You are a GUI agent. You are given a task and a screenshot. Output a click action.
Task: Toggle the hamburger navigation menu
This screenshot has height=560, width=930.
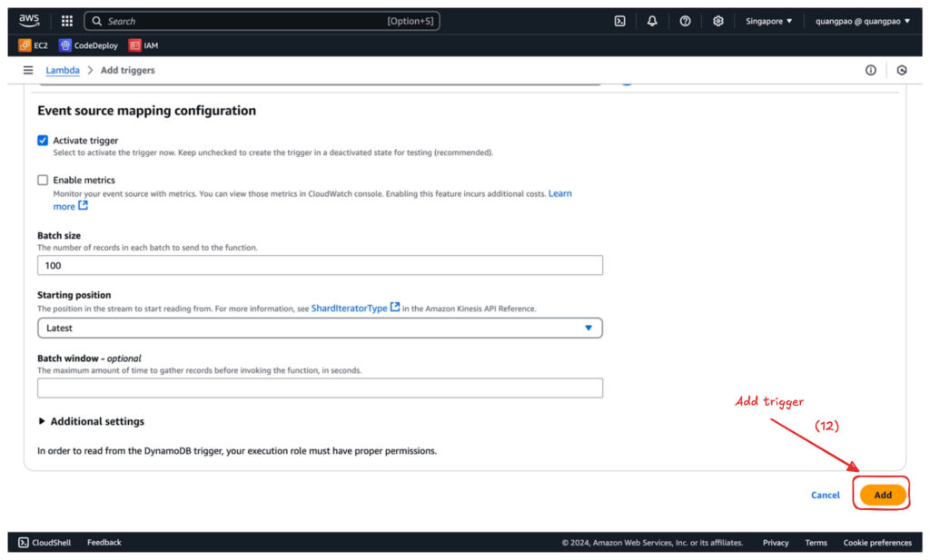pos(28,70)
